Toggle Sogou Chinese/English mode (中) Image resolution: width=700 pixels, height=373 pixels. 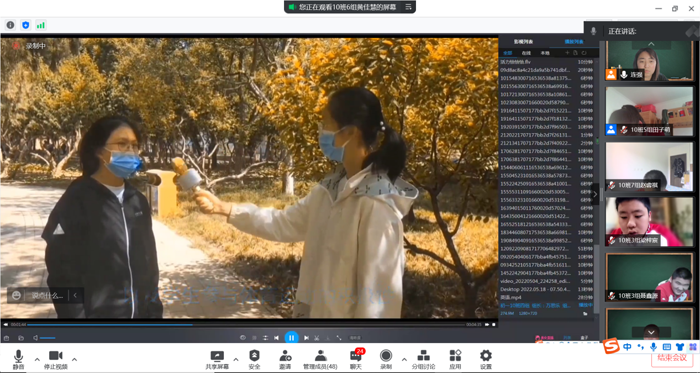click(x=628, y=347)
